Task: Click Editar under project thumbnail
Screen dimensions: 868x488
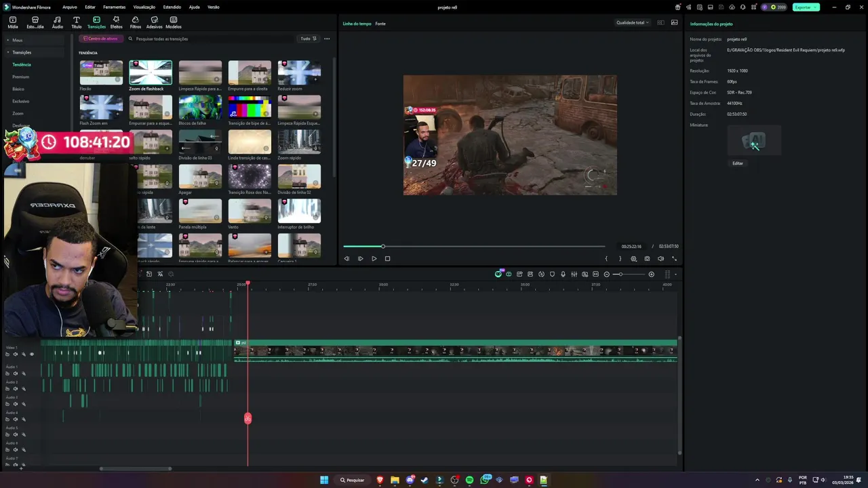Action: pos(737,163)
